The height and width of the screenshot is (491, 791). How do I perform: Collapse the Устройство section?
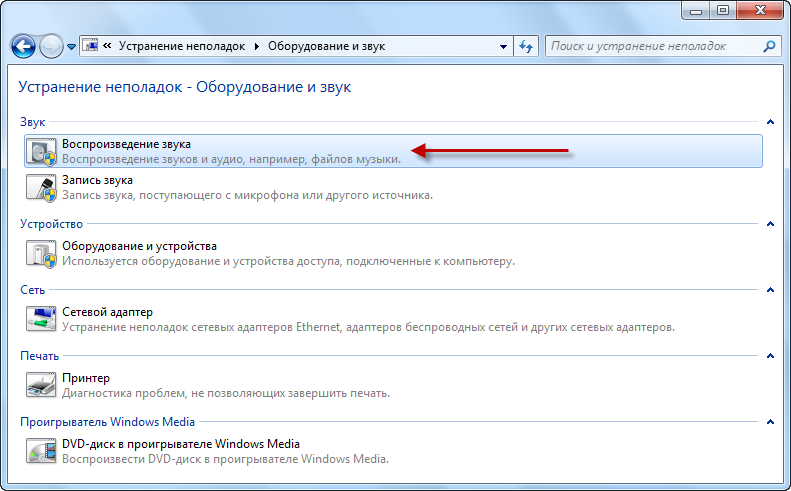point(769,225)
